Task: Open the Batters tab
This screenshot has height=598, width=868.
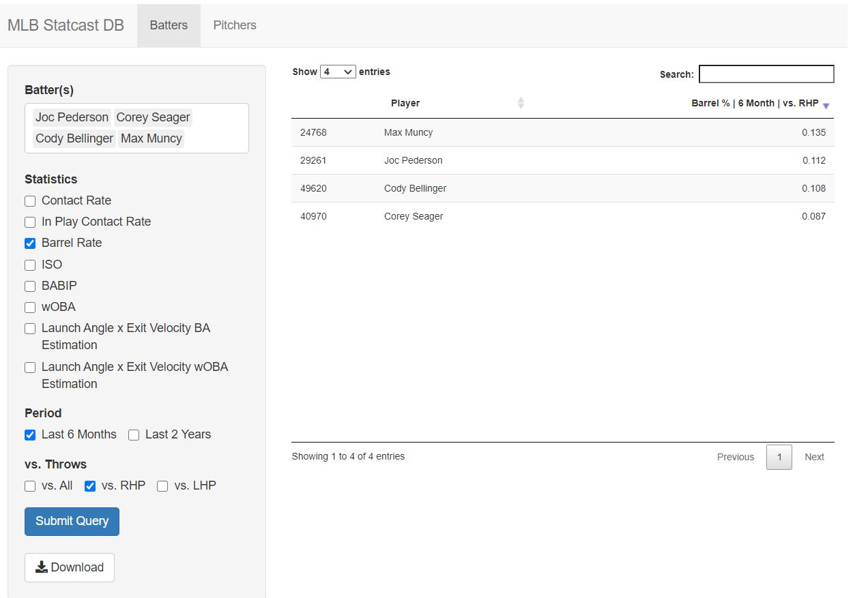Action: (x=169, y=25)
